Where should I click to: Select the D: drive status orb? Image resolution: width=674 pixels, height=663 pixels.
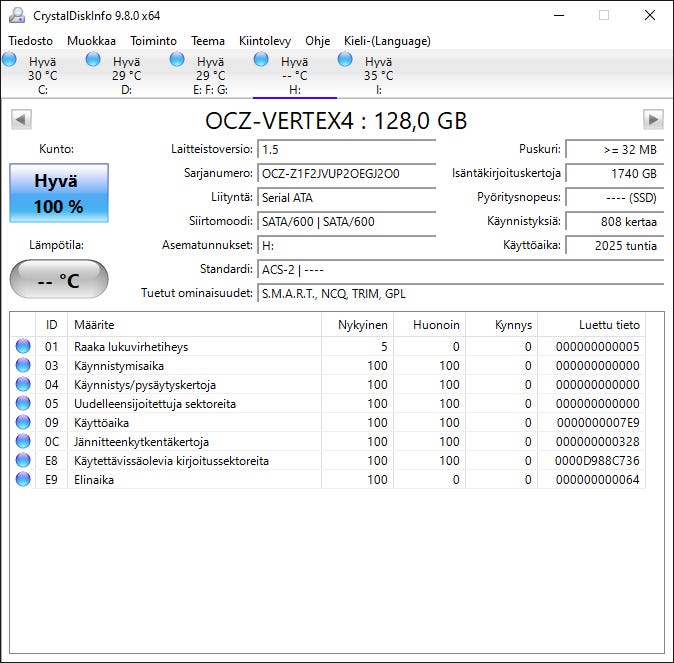coord(93,59)
